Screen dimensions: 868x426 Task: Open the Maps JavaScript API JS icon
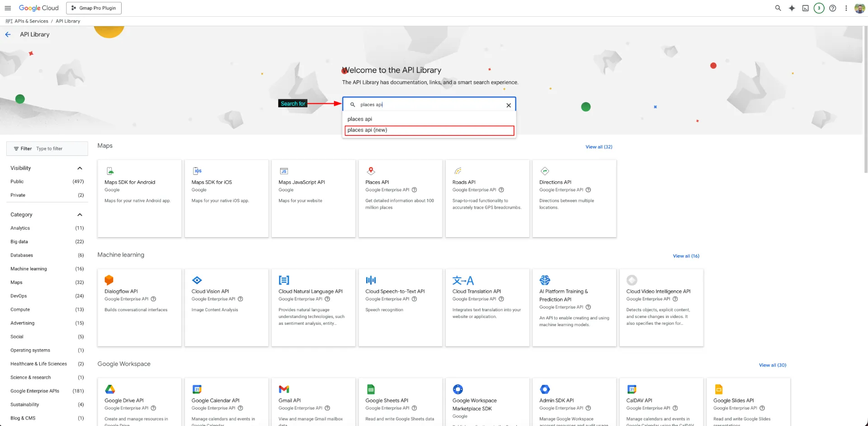coord(284,171)
